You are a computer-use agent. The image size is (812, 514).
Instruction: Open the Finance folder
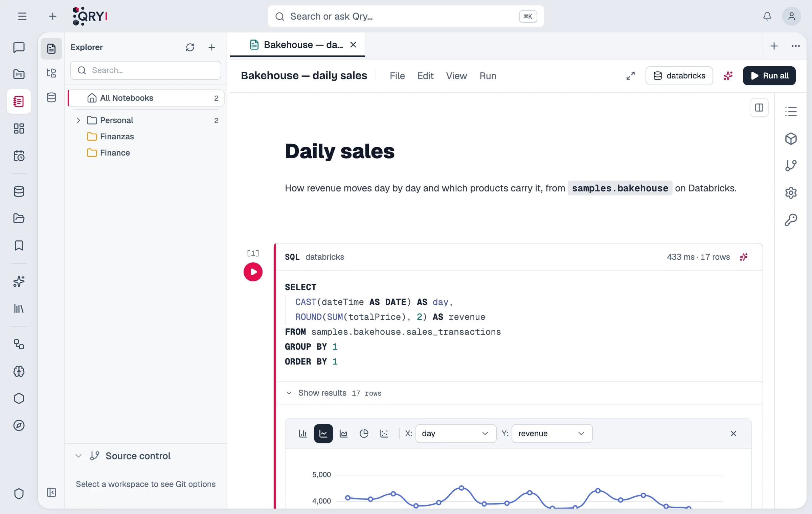pyautogui.click(x=146, y=153)
